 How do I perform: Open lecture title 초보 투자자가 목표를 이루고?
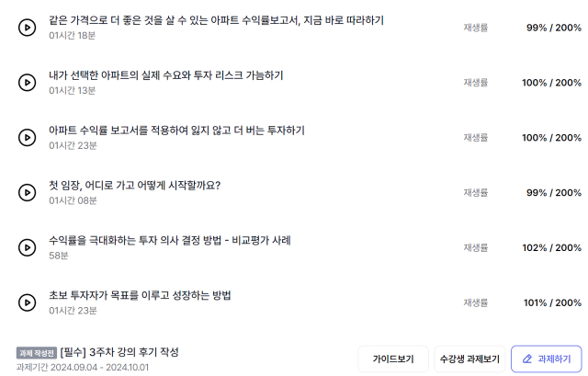click(140, 295)
